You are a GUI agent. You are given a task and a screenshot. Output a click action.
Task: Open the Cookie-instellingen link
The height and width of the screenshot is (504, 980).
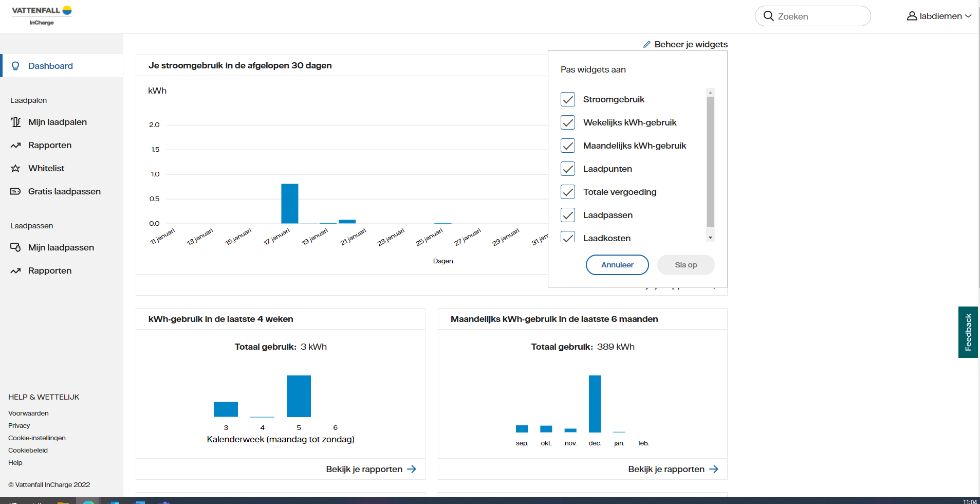[x=36, y=438]
